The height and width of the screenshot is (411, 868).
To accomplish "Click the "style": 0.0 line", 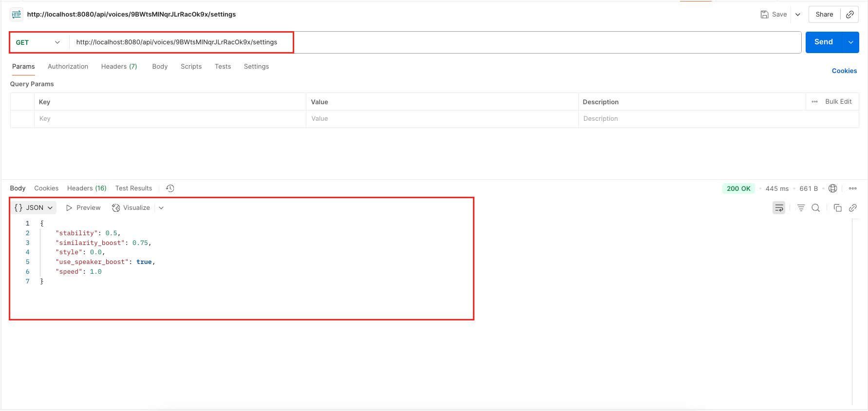I will pyautogui.click(x=80, y=252).
